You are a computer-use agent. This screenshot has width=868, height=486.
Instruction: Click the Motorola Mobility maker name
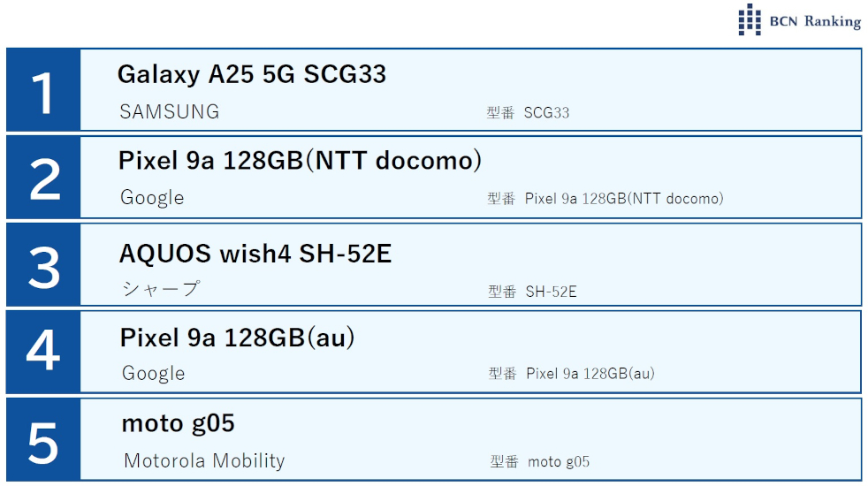tap(204, 460)
